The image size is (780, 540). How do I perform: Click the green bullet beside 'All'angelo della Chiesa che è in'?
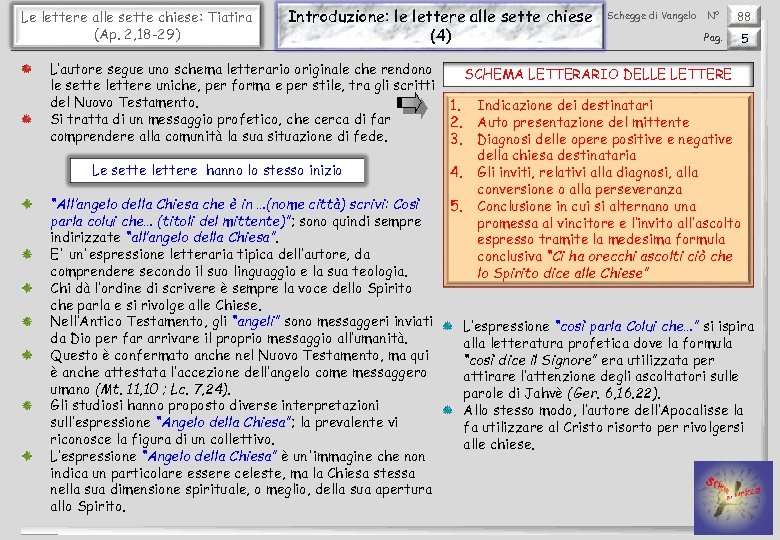27,204
